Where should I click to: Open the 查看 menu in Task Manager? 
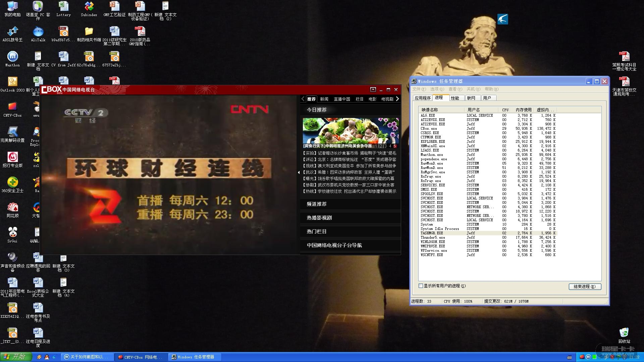[455, 89]
